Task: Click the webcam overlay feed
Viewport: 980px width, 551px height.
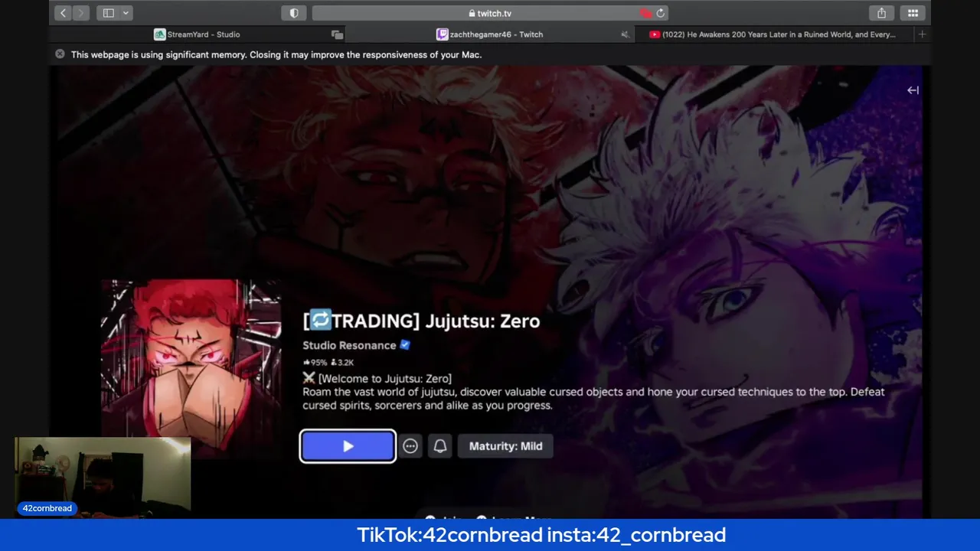Action: click(x=103, y=478)
